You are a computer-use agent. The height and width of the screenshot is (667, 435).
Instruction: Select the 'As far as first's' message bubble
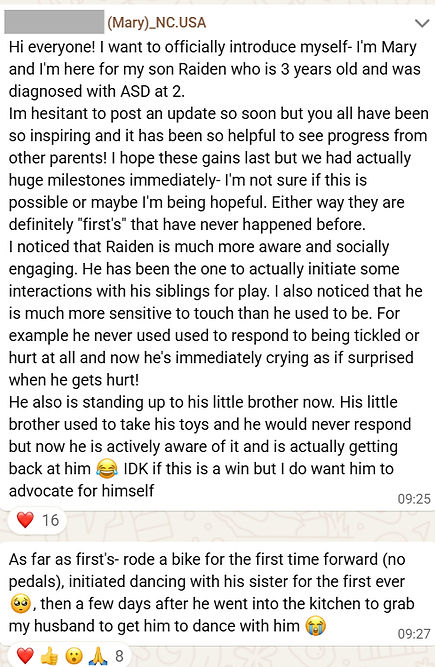pos(217,594)
